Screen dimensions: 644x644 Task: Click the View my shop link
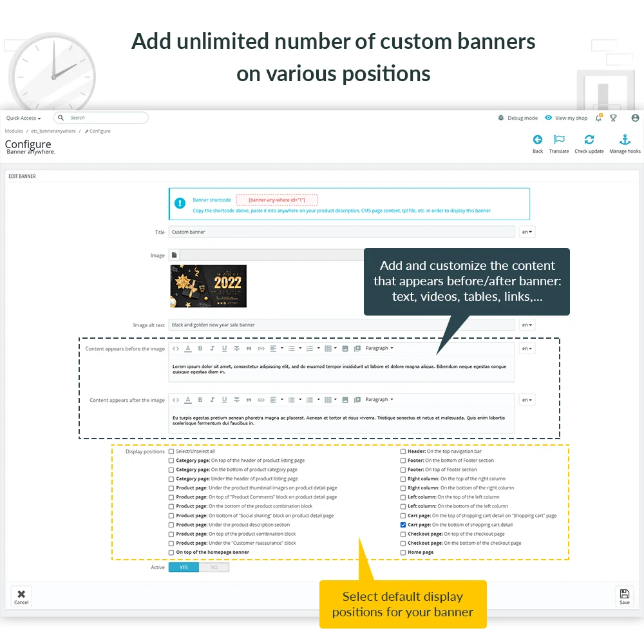566,118
